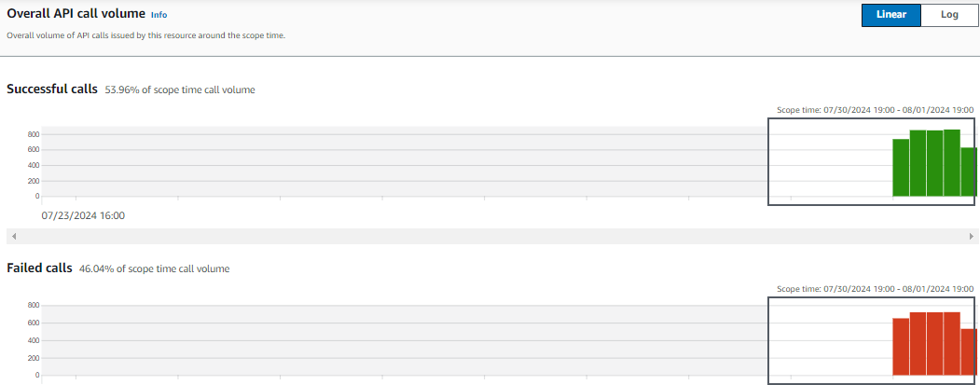Click the Scope time label above Failed calls chart
Viewport: 980px width, 385px height.
(875, 289)
